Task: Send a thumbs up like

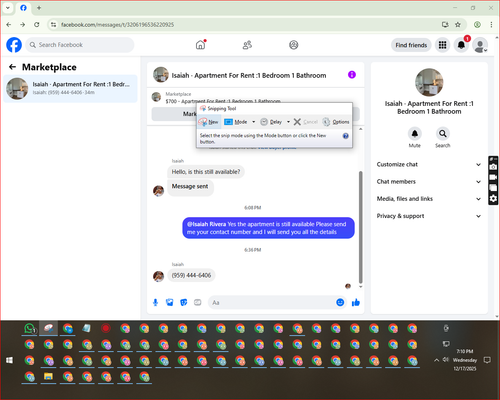Action: click(356, 302)
